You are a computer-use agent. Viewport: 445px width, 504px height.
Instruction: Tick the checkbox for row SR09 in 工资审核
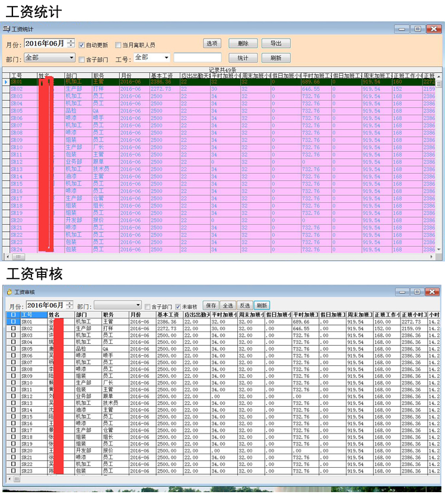[14, 376]
